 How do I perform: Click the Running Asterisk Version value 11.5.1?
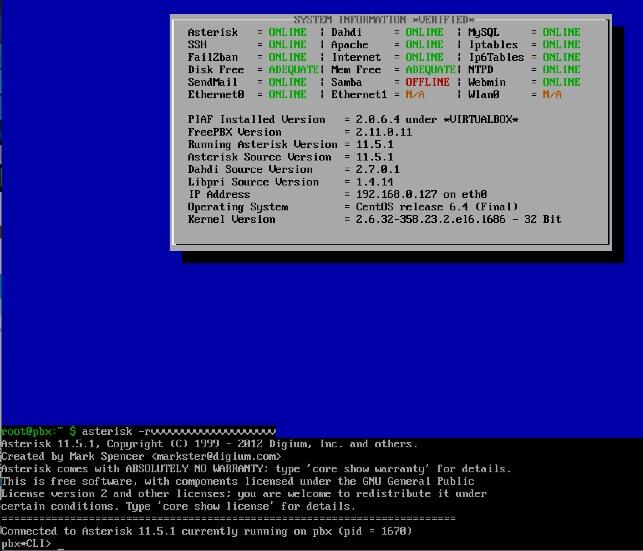(374, 144)
